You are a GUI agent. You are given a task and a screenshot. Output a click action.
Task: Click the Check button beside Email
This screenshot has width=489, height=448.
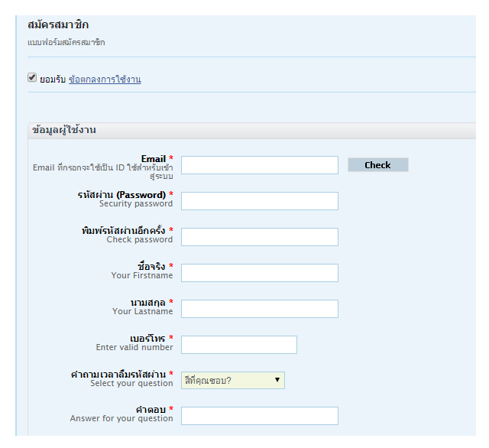coord(378,164)
